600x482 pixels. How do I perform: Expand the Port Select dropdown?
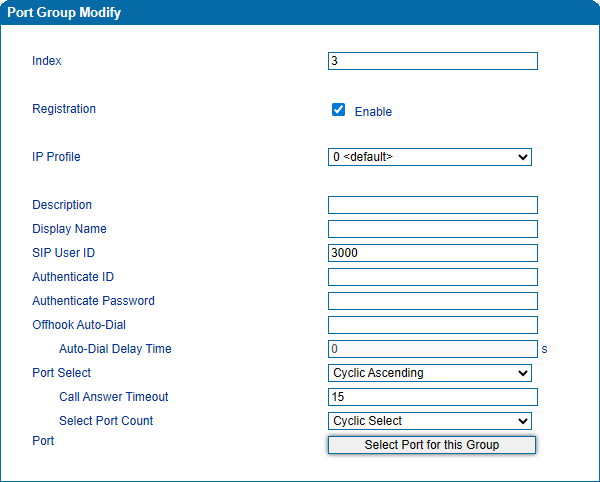coord(429,373)
